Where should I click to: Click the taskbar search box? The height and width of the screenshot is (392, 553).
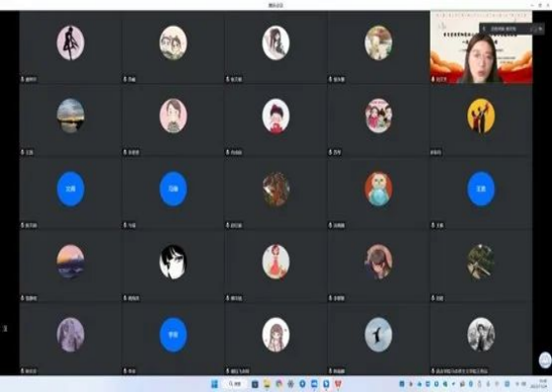(x=236, y=384)
